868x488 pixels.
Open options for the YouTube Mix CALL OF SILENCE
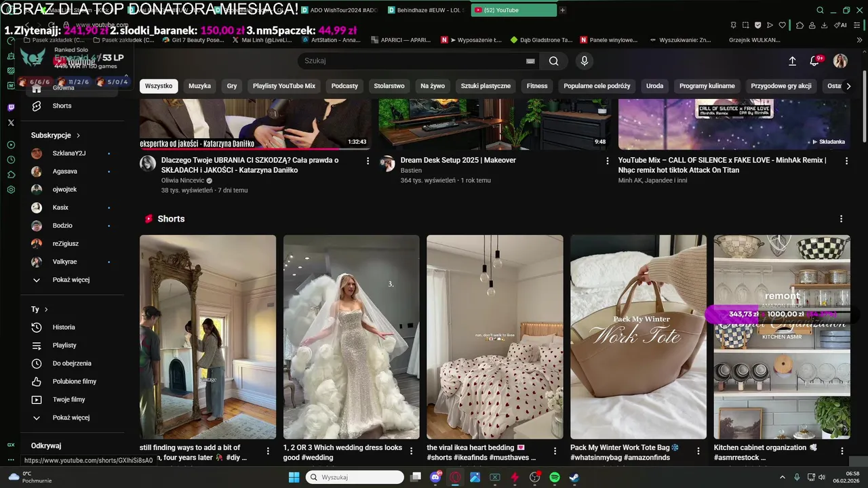click(846, 161)
